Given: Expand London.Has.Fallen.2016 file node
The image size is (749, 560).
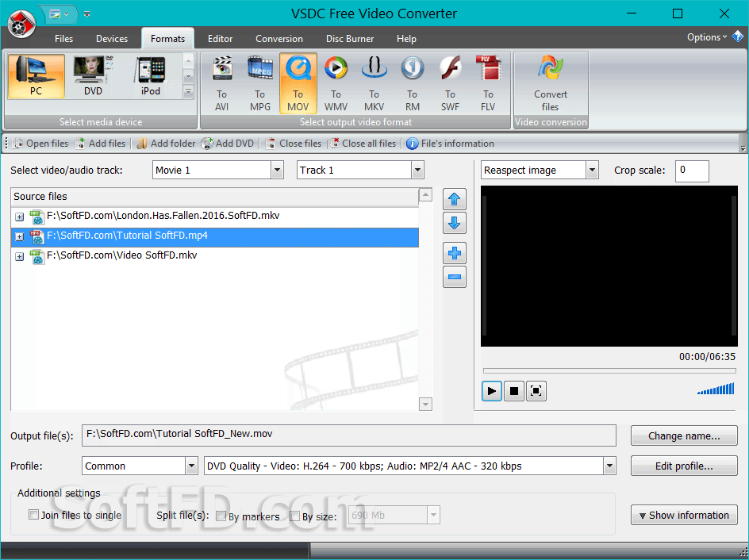Looking at the screenshot, I should pos(19,217).
